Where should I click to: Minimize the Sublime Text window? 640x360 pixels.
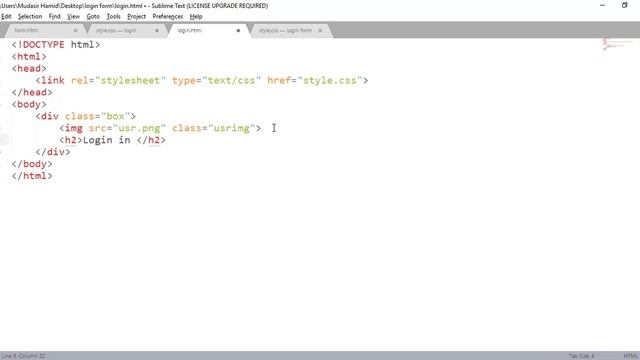(602, 5)
